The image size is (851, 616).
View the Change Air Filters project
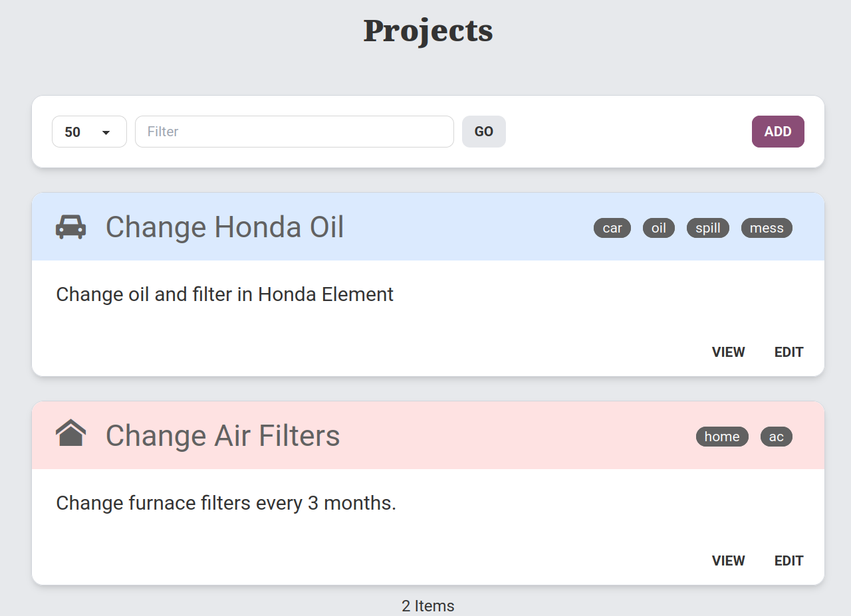[728, 561]
